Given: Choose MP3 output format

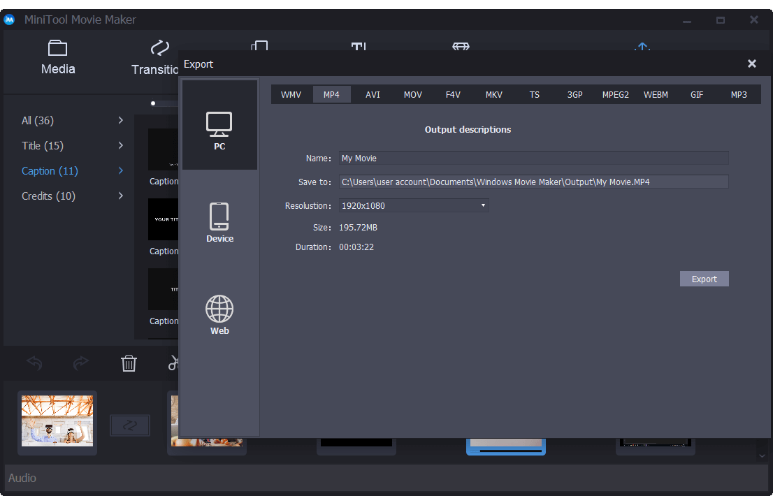Looking at the screenshot, I should (739, 95).
